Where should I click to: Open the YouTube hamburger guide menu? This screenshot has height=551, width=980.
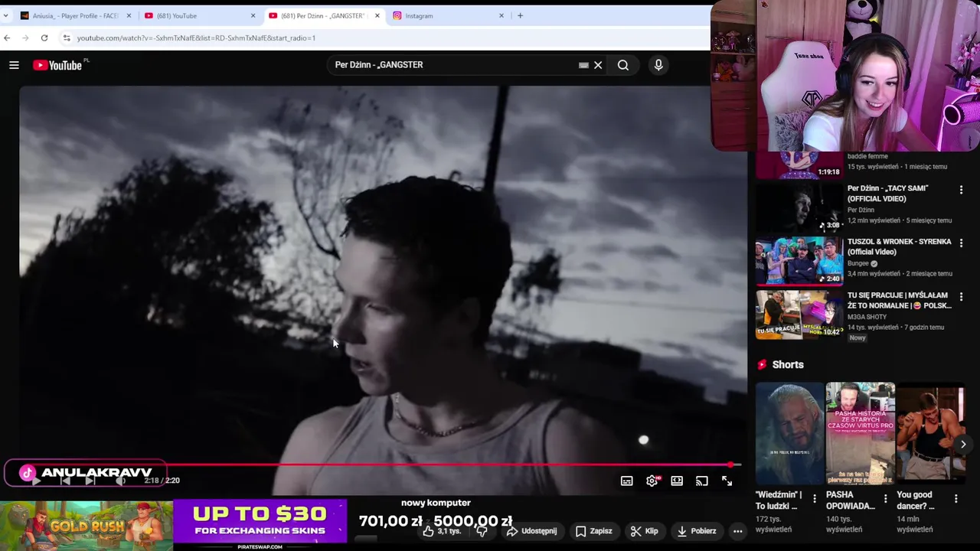click(14, 65)
